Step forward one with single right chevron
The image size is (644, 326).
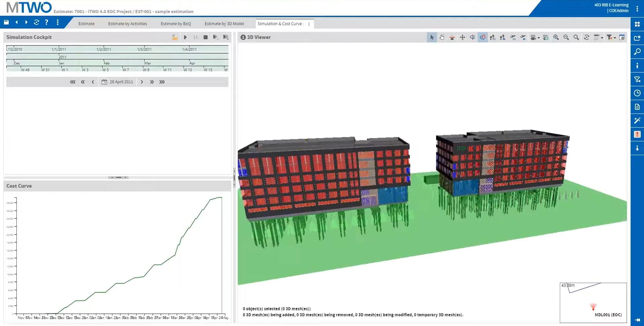click(142, 82)
